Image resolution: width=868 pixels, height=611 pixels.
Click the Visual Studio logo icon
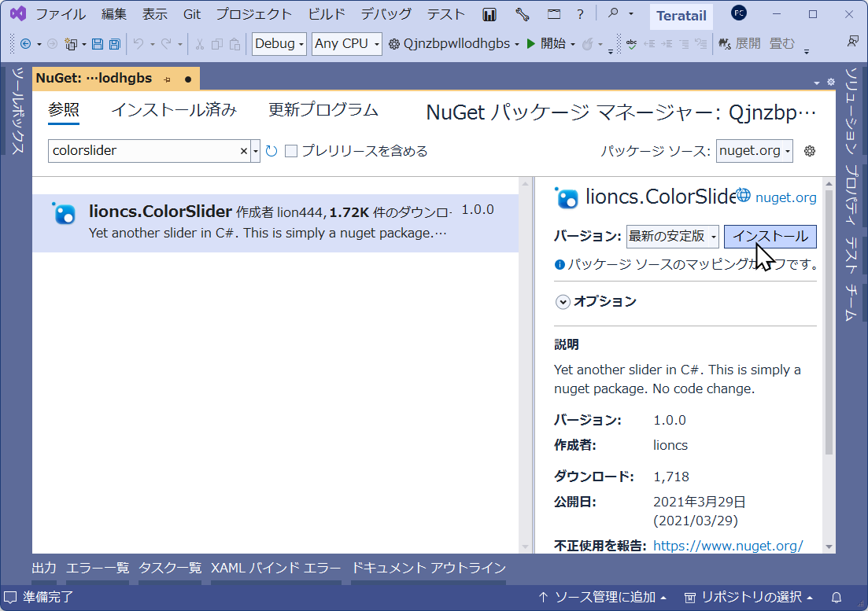pos(18,14)
